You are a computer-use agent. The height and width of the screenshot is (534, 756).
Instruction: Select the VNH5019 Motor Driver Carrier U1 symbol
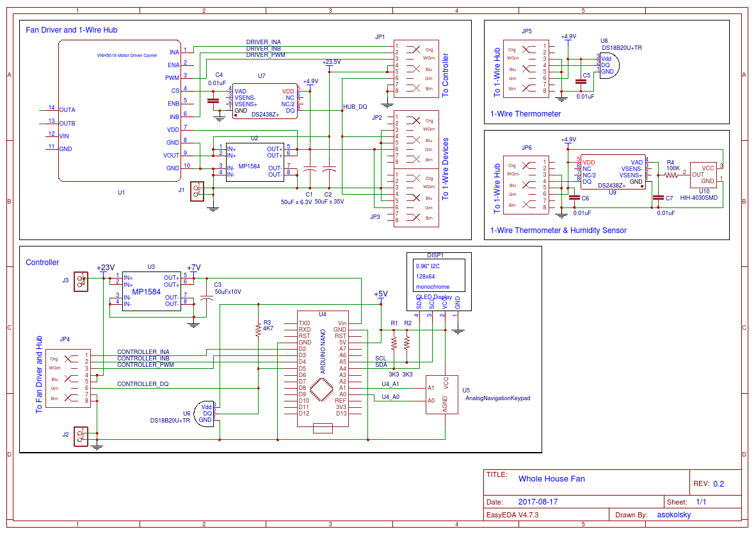(120, 111)
